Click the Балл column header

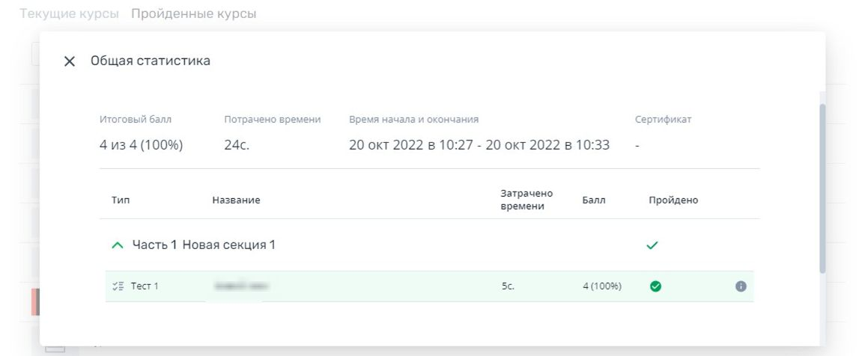[593, 200]
